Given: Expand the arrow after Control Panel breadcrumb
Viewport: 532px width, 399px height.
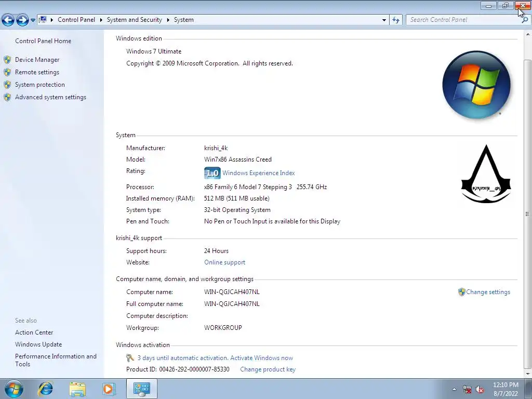Looking at the screenshot, I should click(x=101, y=20).
